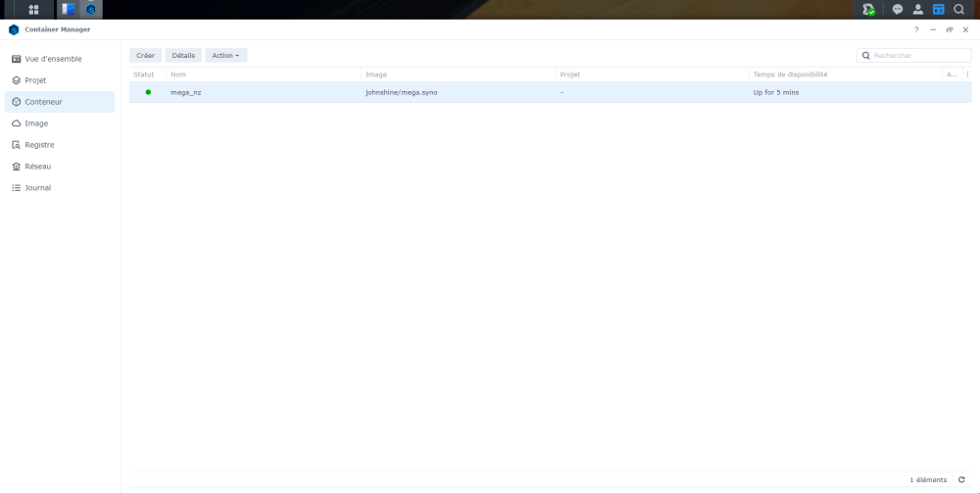
Task: Open the widgets panel icon
Action: [938, 10]
